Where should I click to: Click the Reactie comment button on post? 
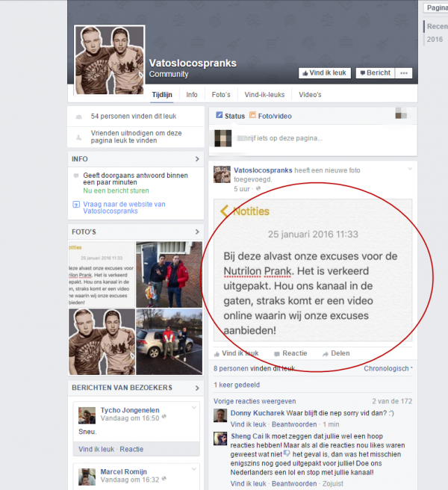[x=290, y=353]
